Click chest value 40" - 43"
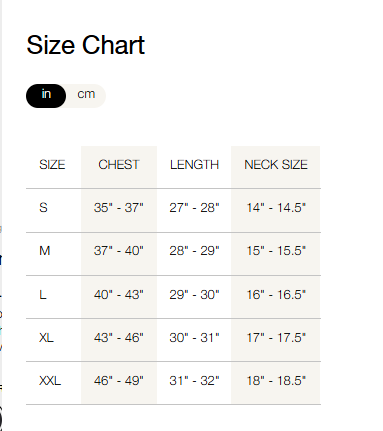 pyautogui.click(x=119, y=295)
